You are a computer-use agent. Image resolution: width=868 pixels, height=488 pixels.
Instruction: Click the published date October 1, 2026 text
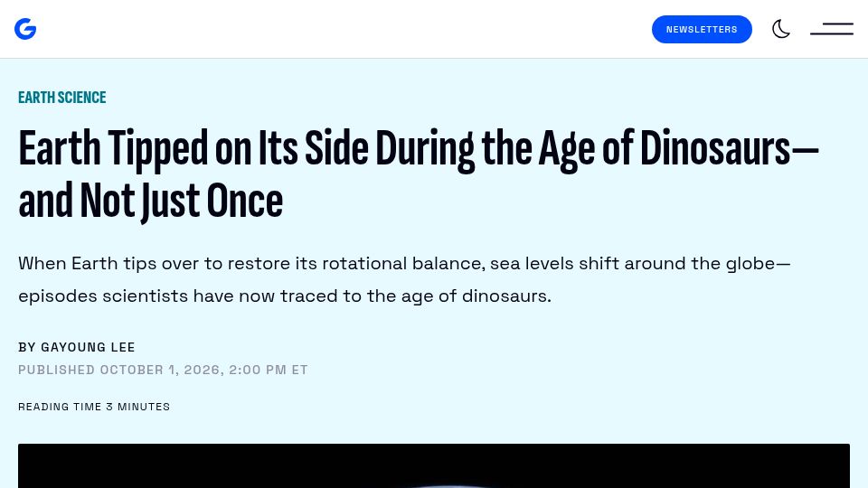163,370
